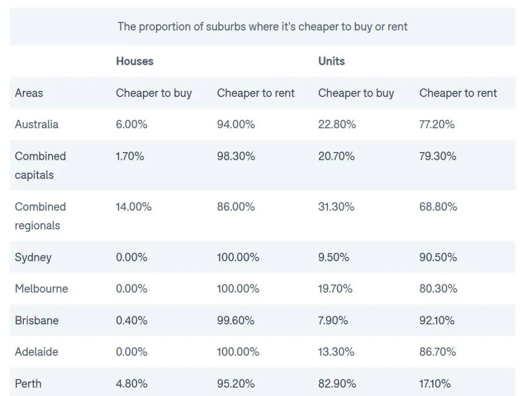532x396 pixels.
Task: Select the Australia row label
Action: click(x=37, y=125)
